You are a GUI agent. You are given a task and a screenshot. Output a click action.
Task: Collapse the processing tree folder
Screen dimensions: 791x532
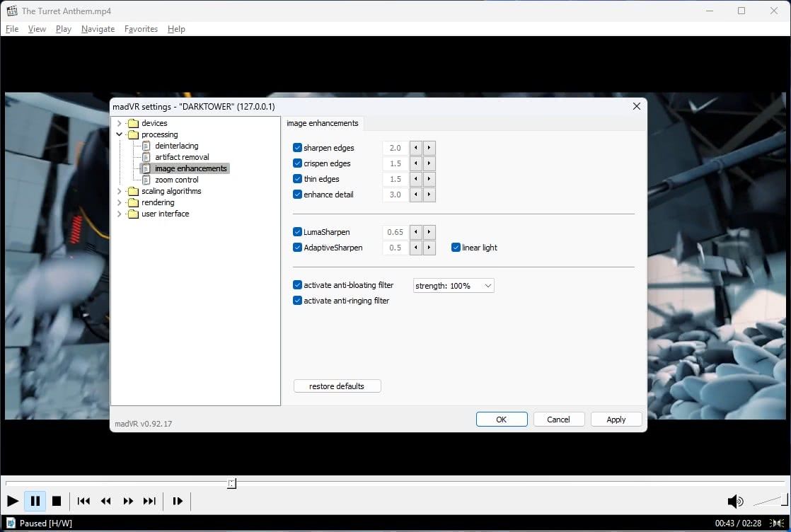[119, 134]
